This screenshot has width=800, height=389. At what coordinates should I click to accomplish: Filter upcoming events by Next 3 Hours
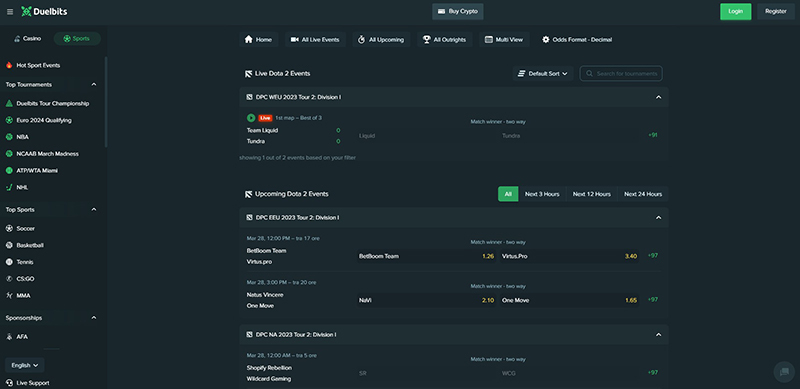[542, 194]
